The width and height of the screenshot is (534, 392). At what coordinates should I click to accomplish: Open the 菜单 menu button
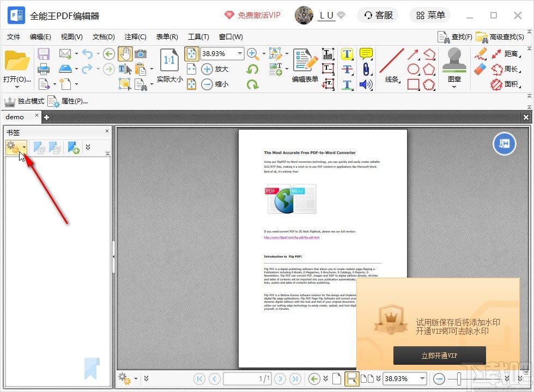[x=430, y=15]
